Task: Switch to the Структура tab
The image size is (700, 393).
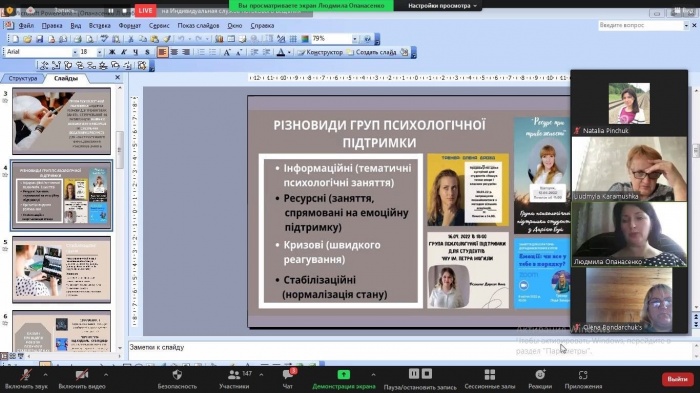Action: tap(23, 78)
